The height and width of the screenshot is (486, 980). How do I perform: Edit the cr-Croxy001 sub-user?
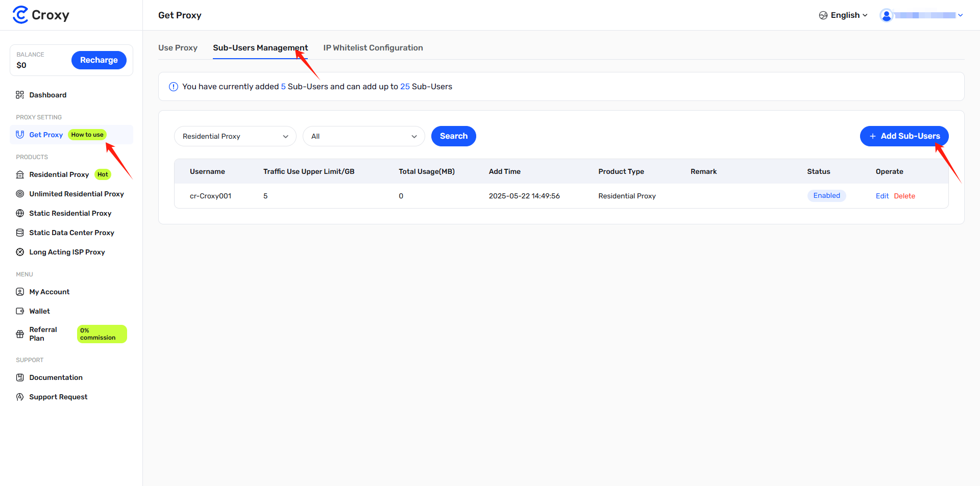(x=882, y=196)
